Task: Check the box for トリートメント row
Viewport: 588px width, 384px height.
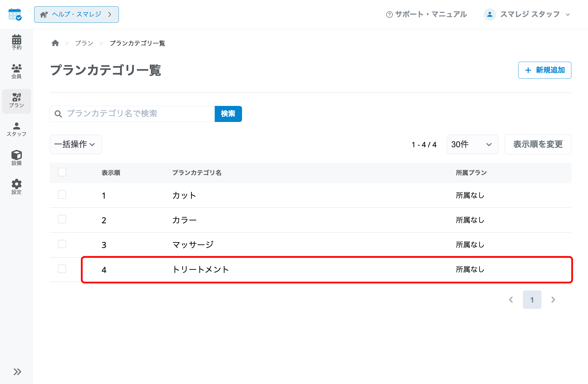Action: (x=62, y=269)
